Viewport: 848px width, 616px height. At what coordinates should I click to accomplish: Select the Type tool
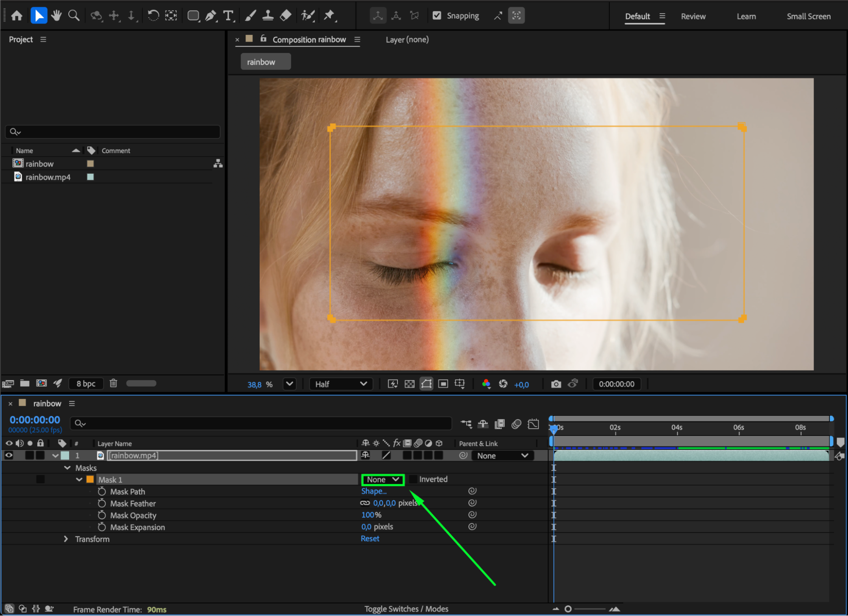click(x=228, y=16)
